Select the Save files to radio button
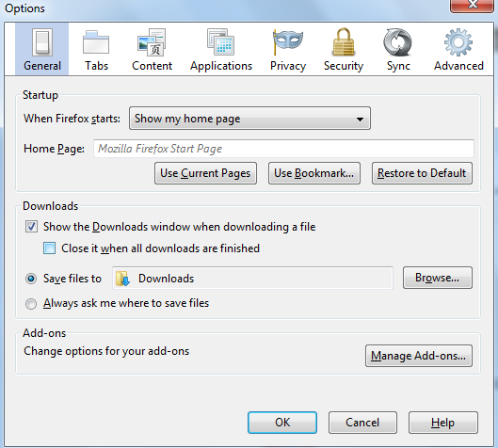Screen dimensions: 498x448 (31, 279)
